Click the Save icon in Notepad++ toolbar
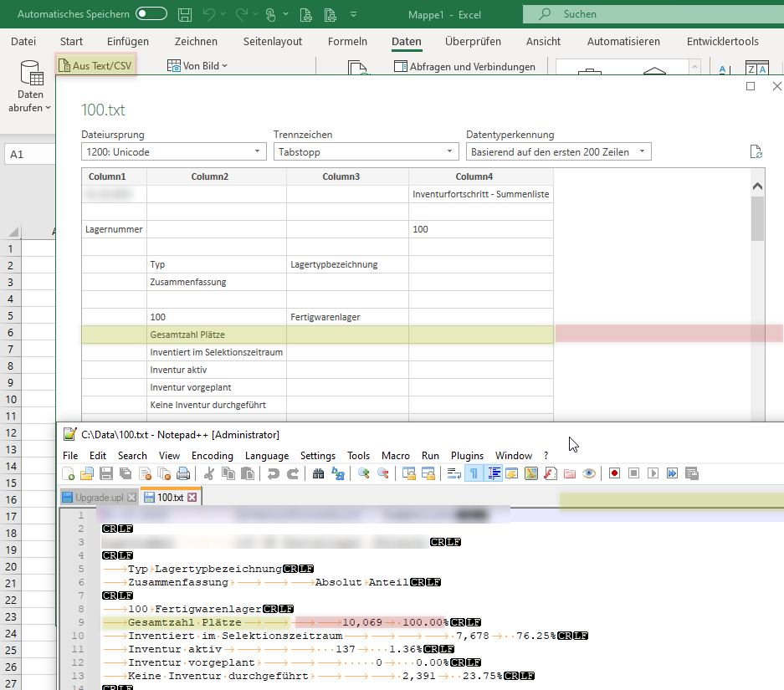This screenshot has height=690, width=784. pyautogui.click(x=106, y=473)
